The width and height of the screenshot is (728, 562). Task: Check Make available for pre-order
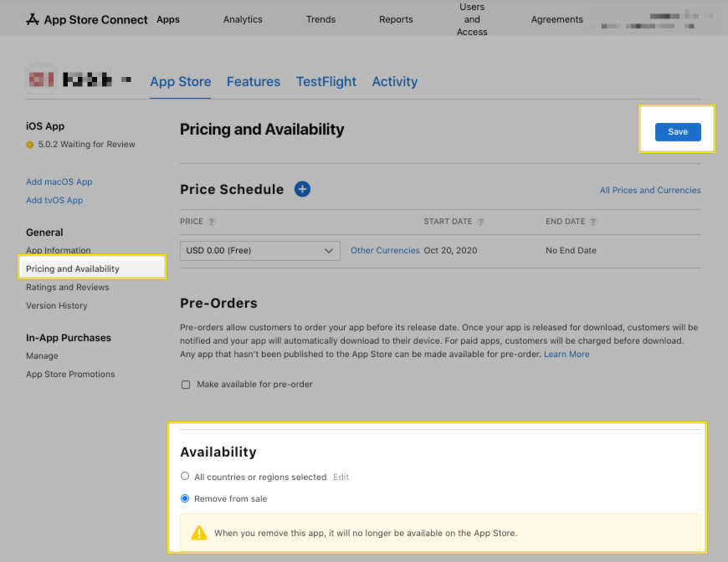coord(186,385)
